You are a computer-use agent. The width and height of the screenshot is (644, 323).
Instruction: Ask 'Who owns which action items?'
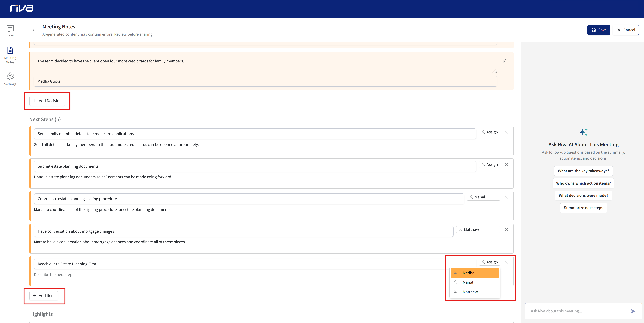tap(583, 183)
